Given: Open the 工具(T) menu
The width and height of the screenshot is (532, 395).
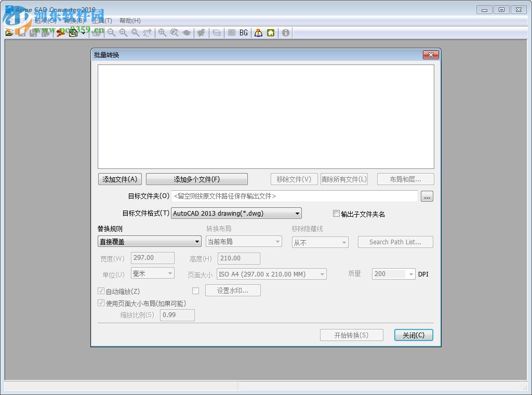Looking at the screenshot, I should 102,21.
